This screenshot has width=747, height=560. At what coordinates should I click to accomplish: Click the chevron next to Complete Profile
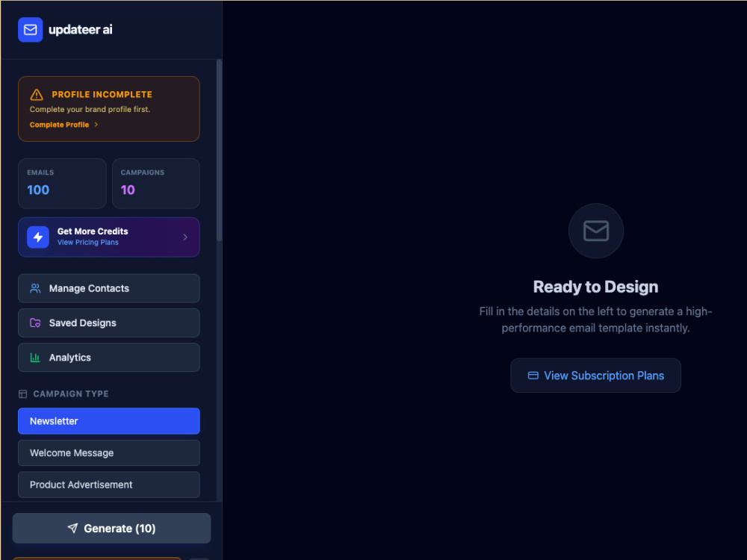(x=96, y=125)
